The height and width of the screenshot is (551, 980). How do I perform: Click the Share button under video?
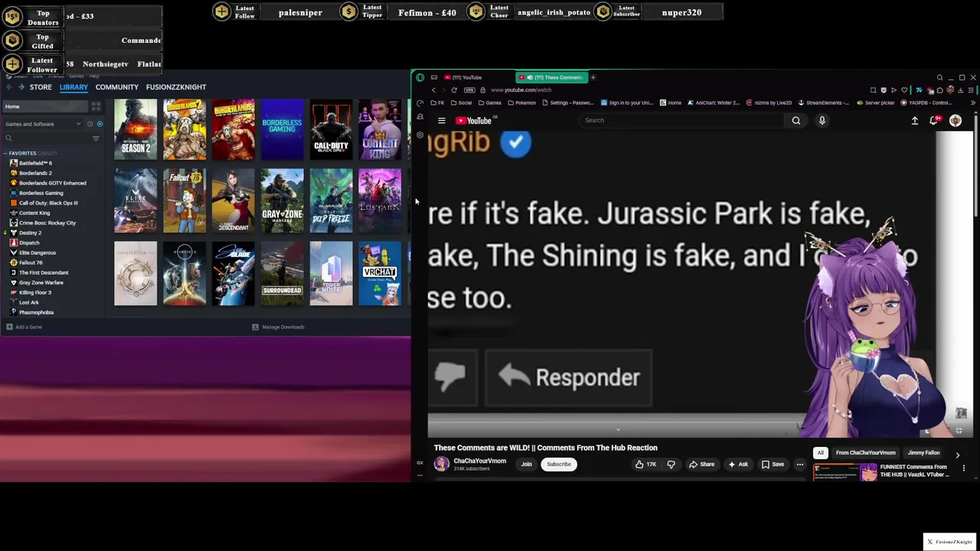tap(701, 464)
